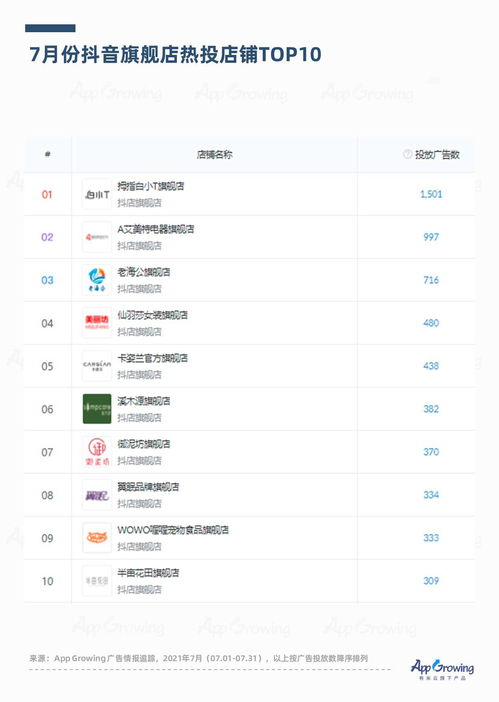Click the AppGrowing logo at bottom

tap(443, 669)
